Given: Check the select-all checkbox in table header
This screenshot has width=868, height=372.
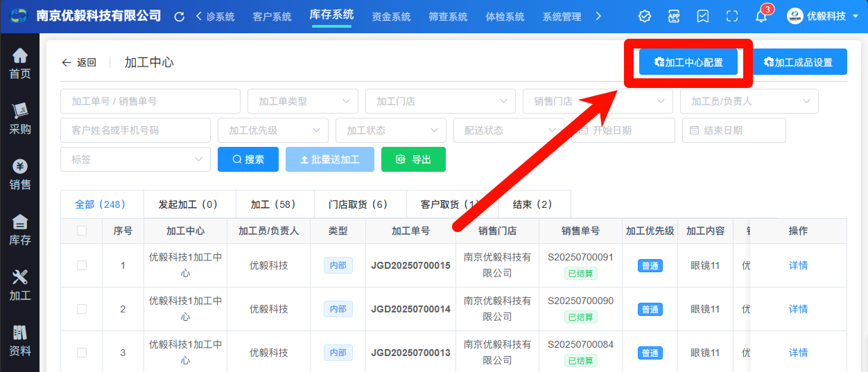Looking at the screenshot, I should 82,231.
